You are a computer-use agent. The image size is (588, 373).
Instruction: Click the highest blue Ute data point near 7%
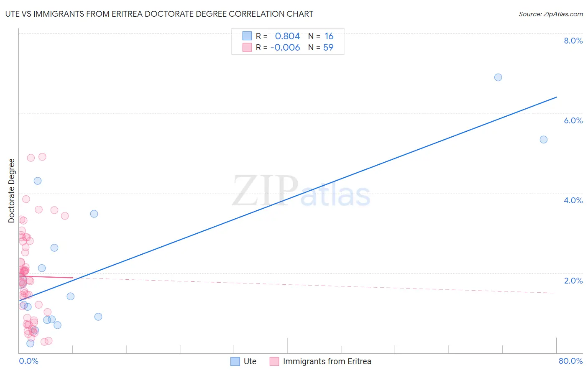point(498,77)
